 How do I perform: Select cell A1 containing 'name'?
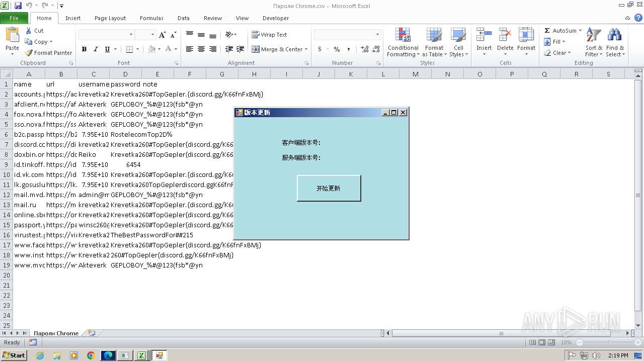click(29, 84)
